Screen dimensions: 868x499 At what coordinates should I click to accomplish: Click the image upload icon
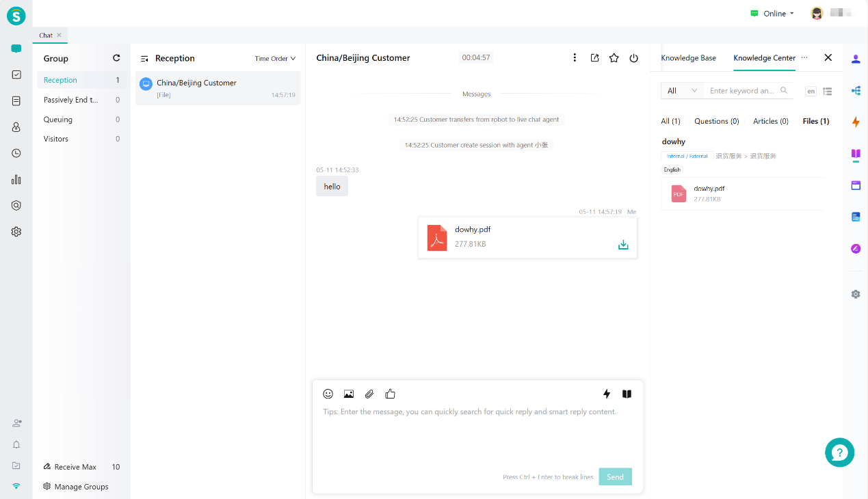click(x=349, y=394)
